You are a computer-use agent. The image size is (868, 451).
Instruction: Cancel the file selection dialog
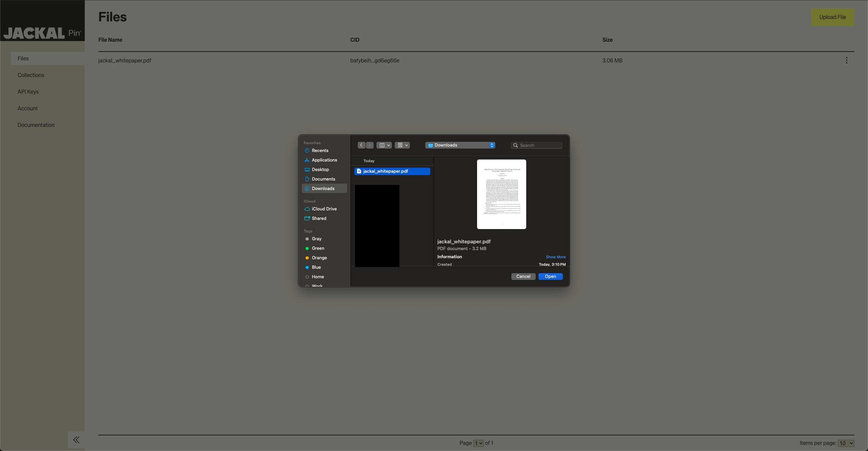pyautogui.click(x=523, y=277)
